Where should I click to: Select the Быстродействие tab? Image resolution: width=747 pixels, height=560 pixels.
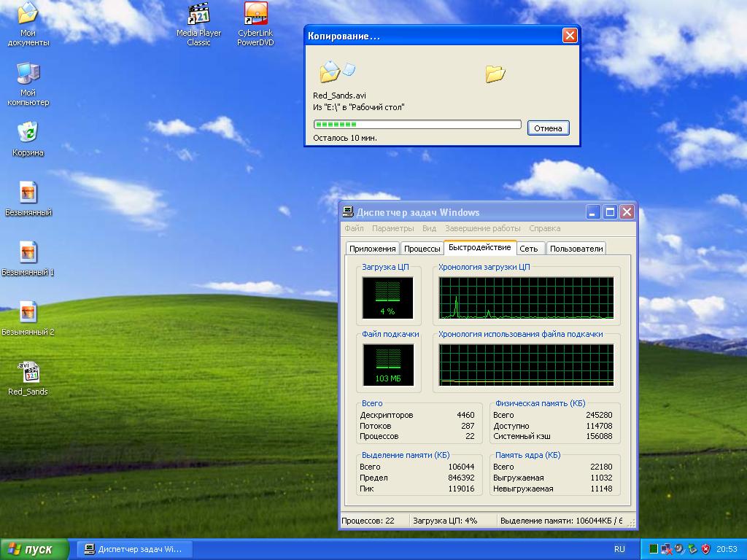click(480, 248)
